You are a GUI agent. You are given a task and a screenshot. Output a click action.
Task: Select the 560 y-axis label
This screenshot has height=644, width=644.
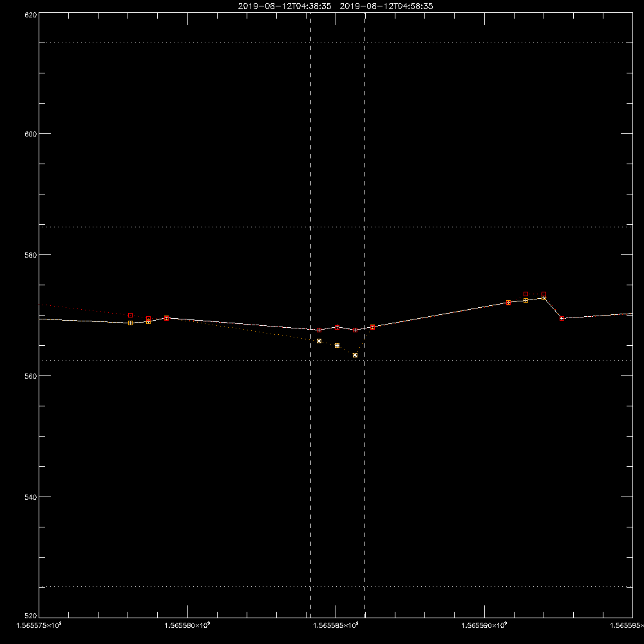31,376
